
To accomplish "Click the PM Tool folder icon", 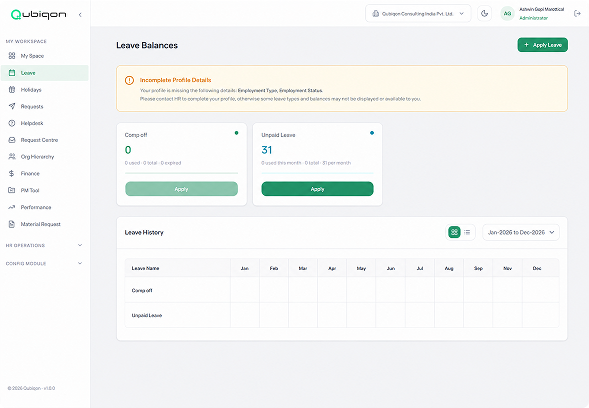I will point(12,190).
